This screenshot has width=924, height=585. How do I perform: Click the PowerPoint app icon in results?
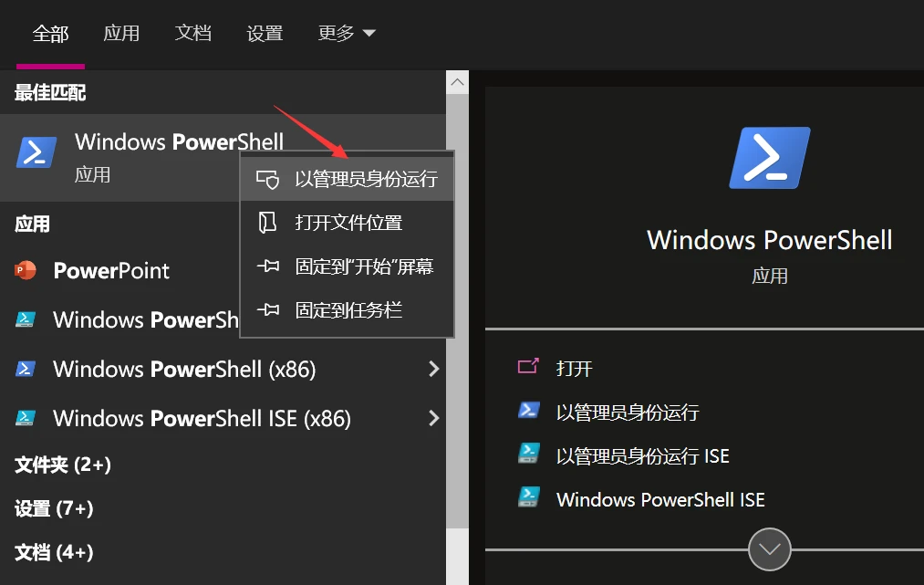[26, 270]
